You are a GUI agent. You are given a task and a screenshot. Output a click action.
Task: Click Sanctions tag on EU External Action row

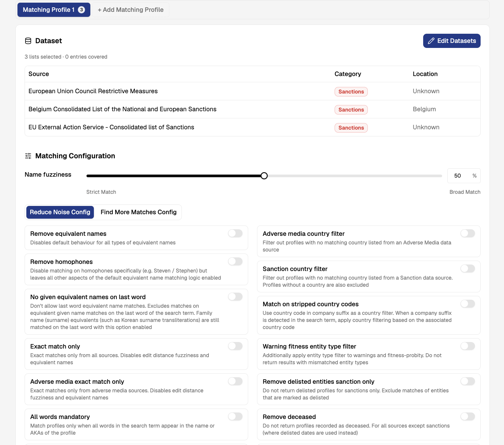(x=351, y=128)
